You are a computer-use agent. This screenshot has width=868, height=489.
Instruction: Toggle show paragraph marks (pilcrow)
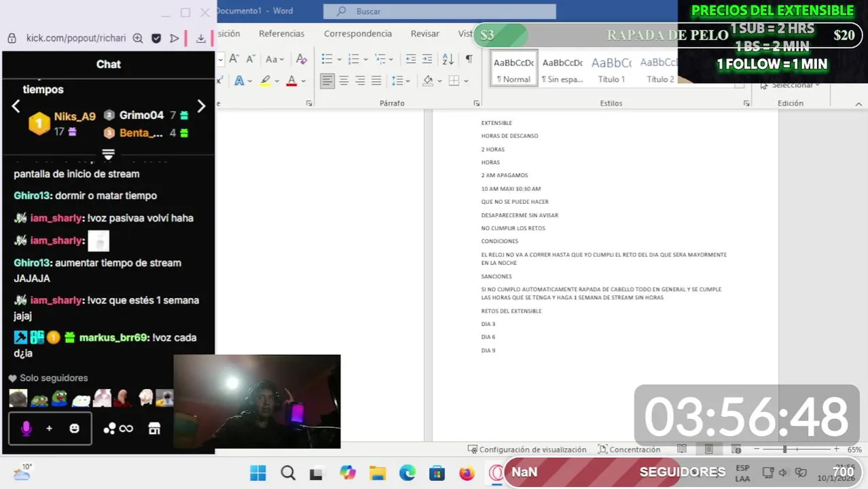click(469, 59)
